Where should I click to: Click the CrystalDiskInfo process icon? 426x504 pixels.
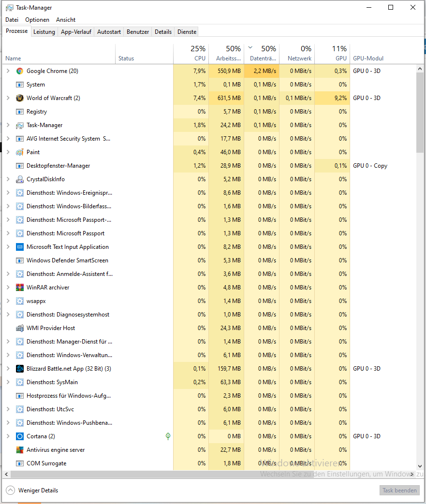click(x=20, y=179)
